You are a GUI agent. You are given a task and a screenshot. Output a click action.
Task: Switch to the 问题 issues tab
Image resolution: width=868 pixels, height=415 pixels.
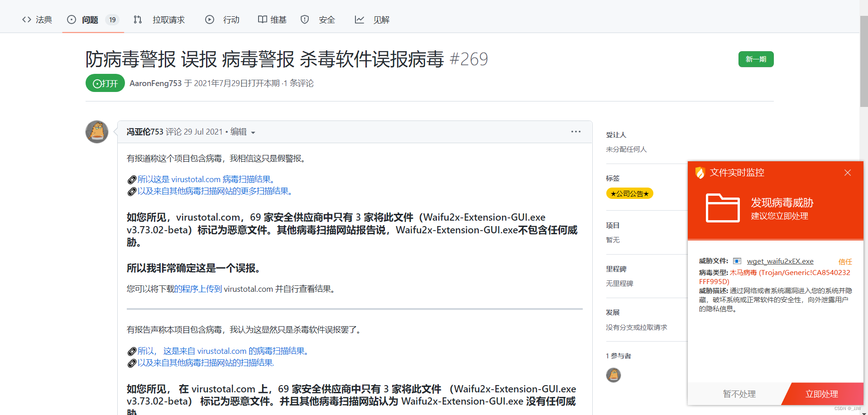93,19
